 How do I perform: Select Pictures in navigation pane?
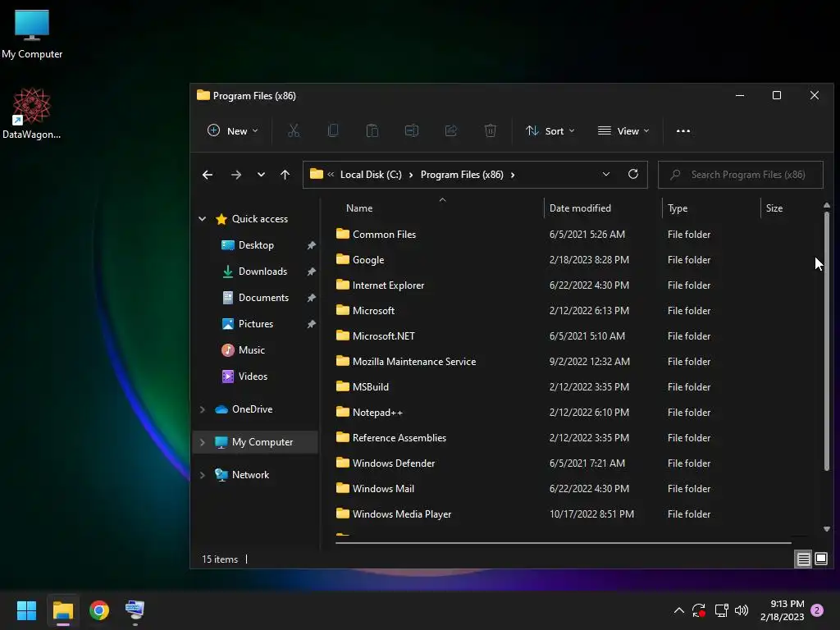coord(256,324)
